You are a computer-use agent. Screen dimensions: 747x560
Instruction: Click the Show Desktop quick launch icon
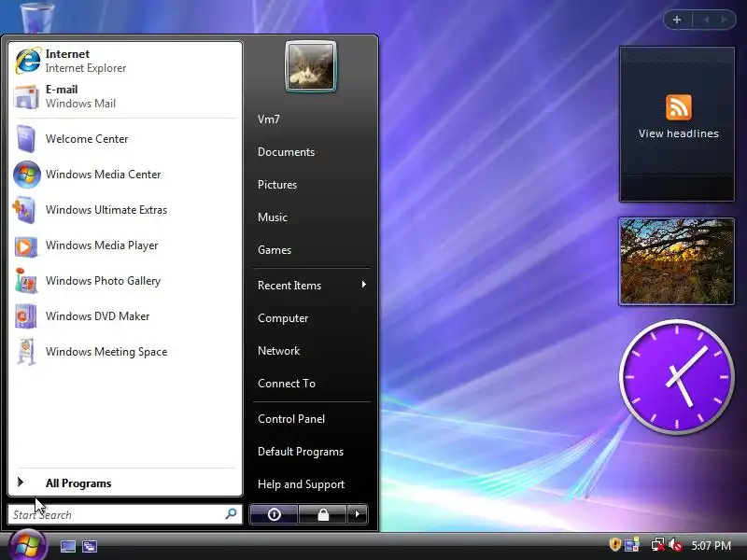67,546
